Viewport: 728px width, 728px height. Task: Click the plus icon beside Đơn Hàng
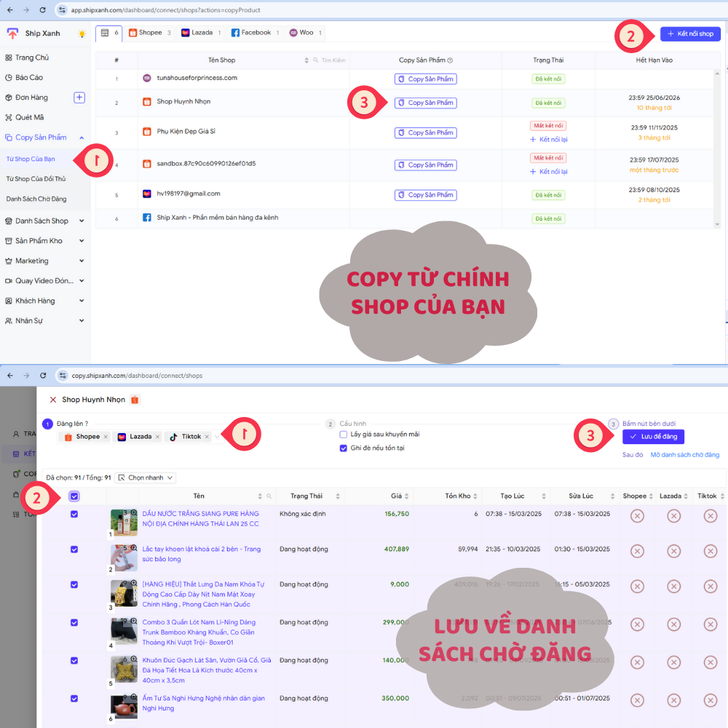[x=79, y=98]
